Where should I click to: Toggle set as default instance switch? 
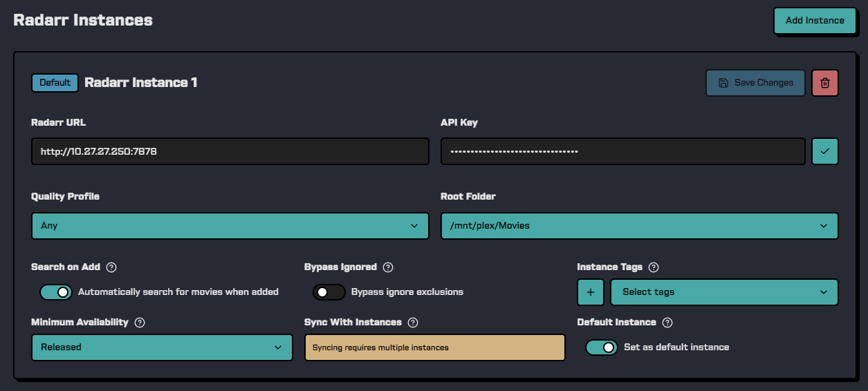coord(602,347)
